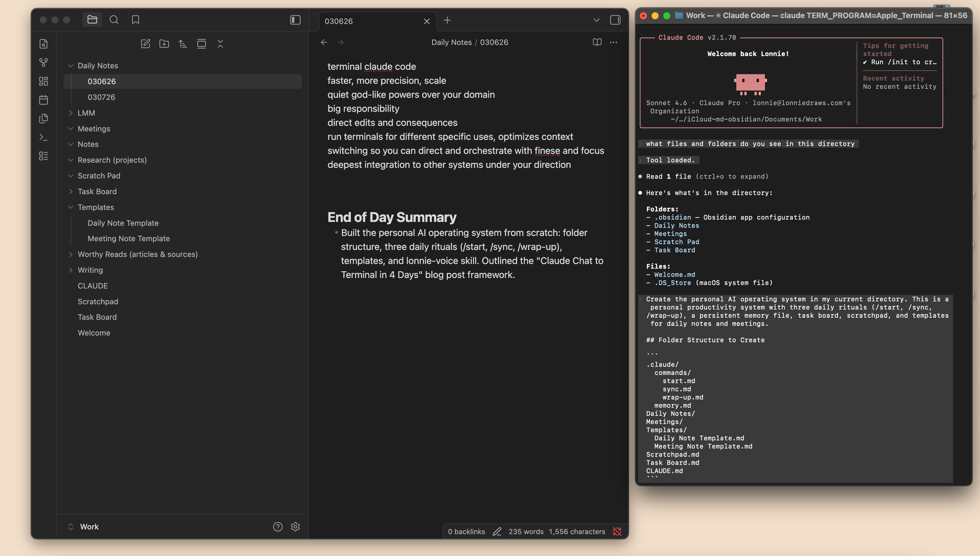Open the CLAUDE note

(183, 286)
